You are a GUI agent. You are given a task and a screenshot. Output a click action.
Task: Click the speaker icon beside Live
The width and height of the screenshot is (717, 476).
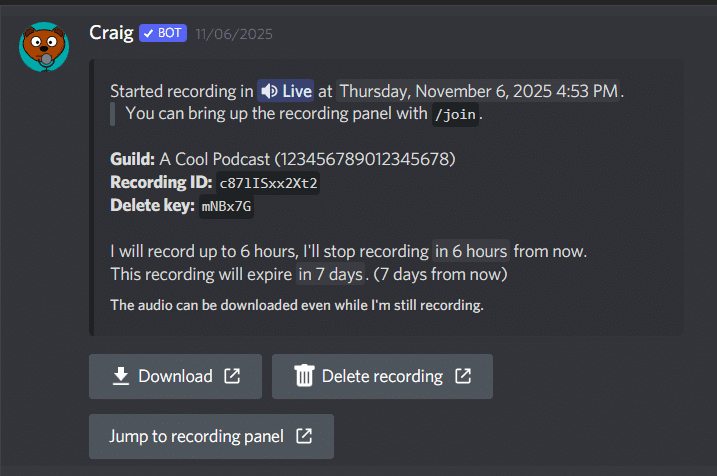tap(269, 91)
